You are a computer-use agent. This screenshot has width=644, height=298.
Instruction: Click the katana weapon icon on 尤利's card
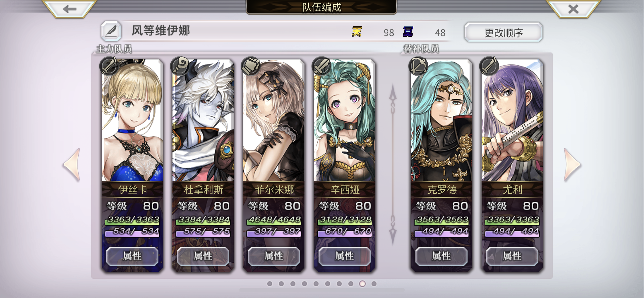489,66
